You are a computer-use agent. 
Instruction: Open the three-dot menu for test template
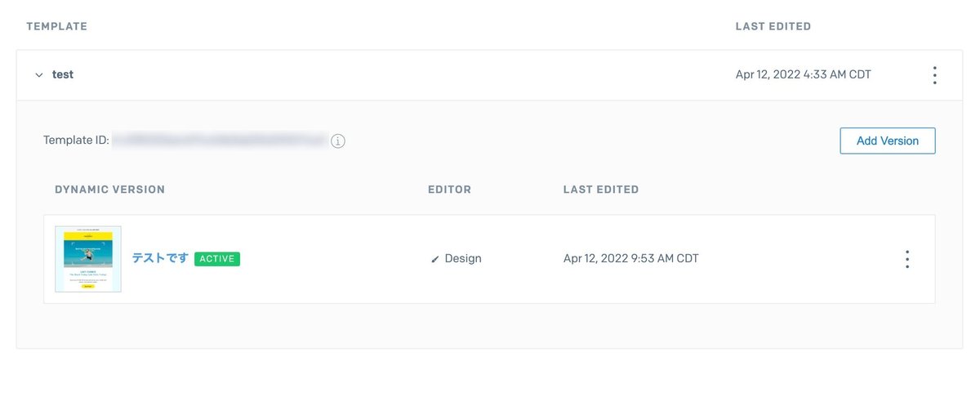(934, 75)
